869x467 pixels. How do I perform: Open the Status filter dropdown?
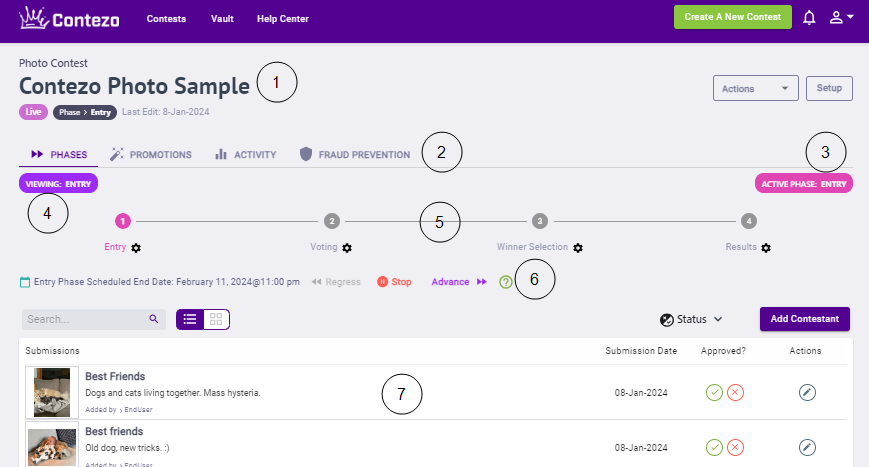coord(691,320)
